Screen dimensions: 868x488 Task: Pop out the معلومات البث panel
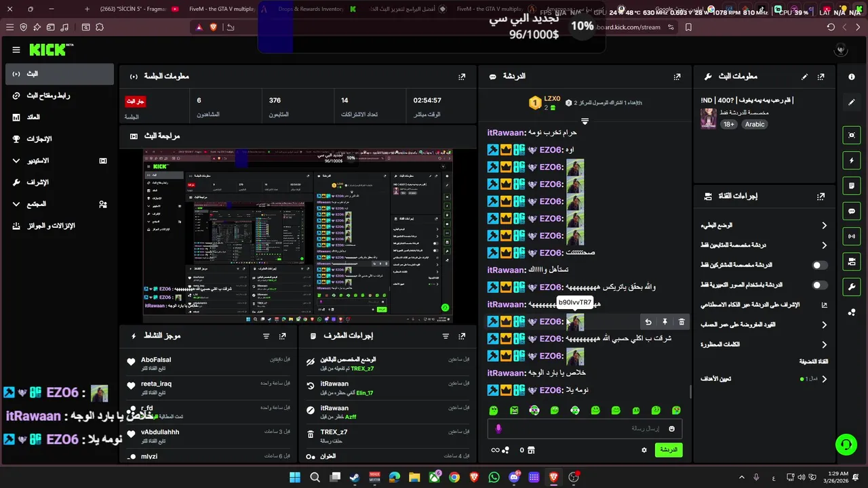point(821,77)
